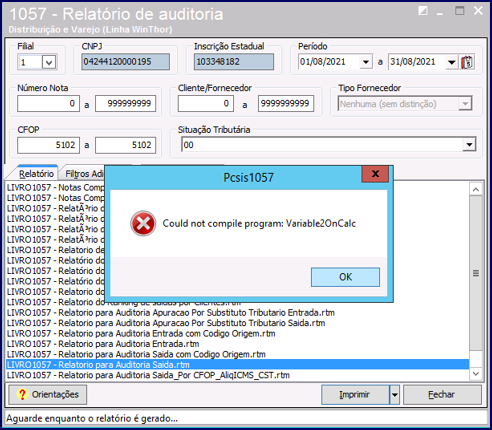Maximize the 1057 Relatório de auditoria window

click(460, 11)
